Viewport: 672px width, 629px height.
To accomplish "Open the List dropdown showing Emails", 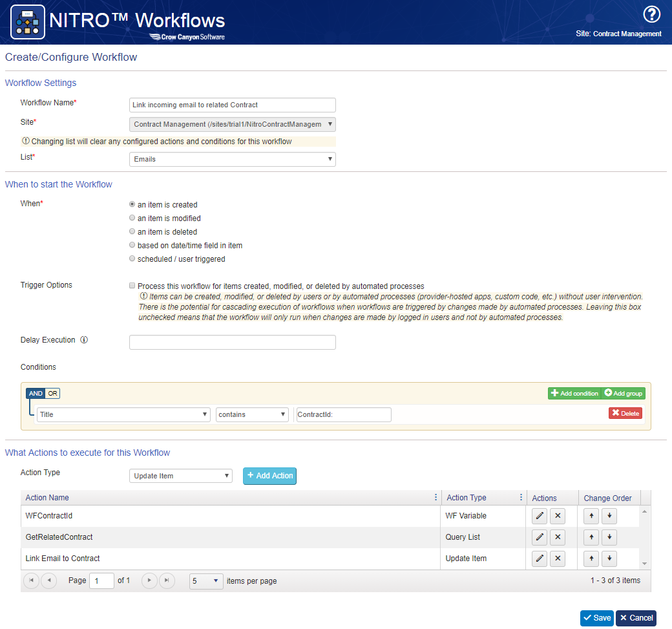I will point(232,159).
